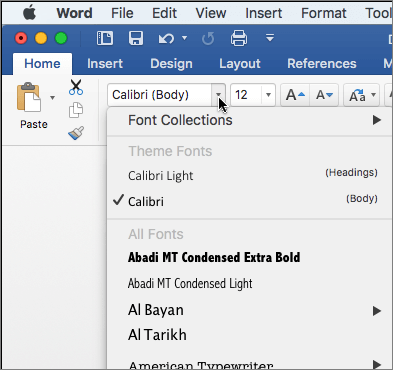Expand the undo history dropdown arrow
Image resolution: width=393 pixels, height=370 pixels.
(184, 38)
